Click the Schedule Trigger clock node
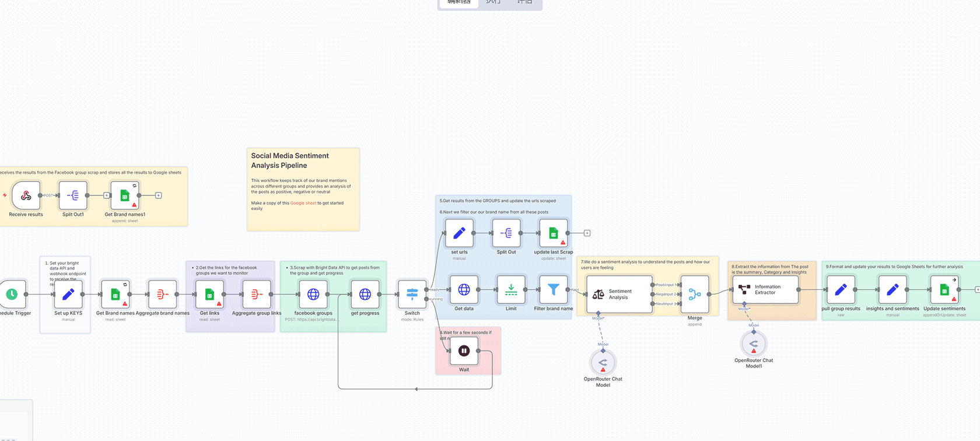This screenshot has width=980, height=441. tap(12, 295)
